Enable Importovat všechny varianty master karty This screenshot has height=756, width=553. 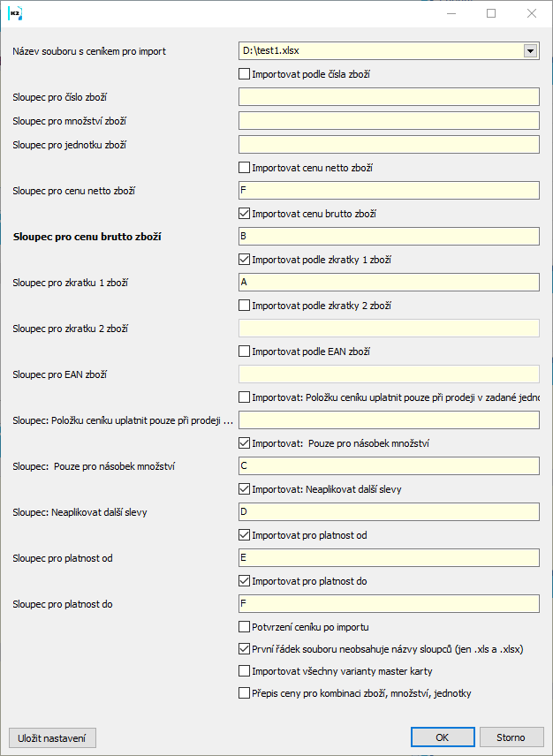(x=245, y=671)
